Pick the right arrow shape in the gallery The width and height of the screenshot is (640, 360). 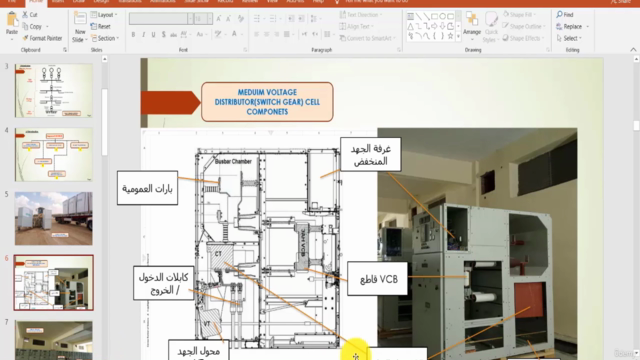[x=434, y=26]
